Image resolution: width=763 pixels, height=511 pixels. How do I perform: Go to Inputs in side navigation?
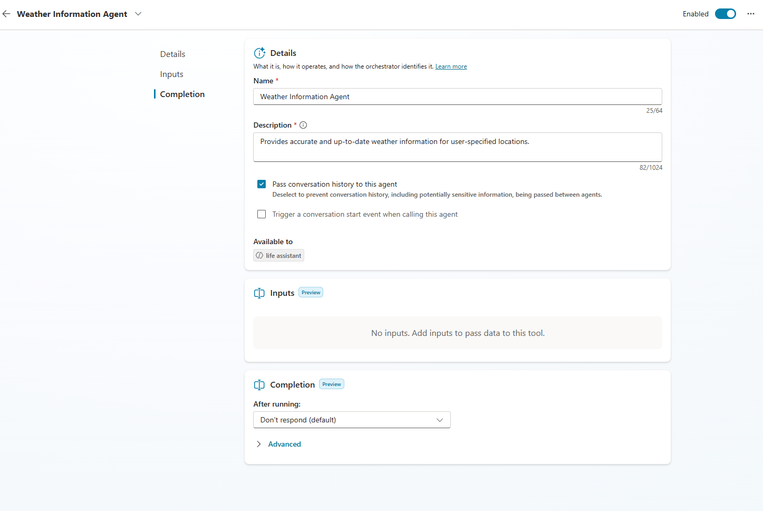pos(172,74)
